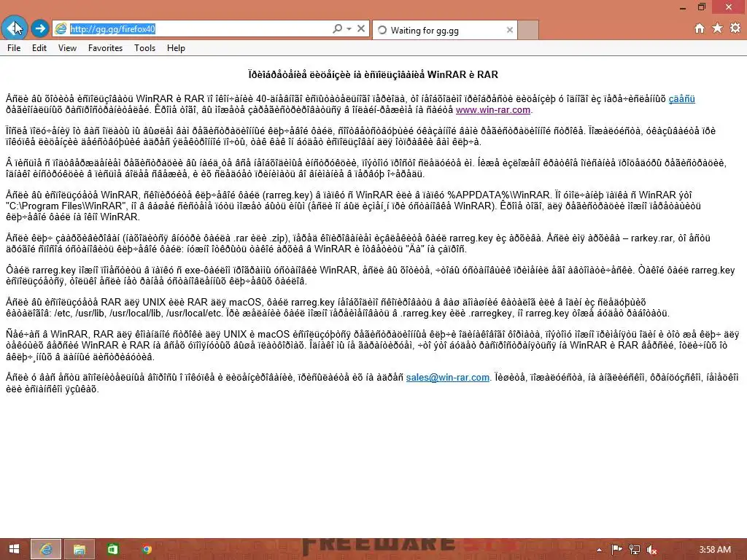Viewport: 747px width, 560px height.
Task: Open the File menu
Action: (14, 48)
